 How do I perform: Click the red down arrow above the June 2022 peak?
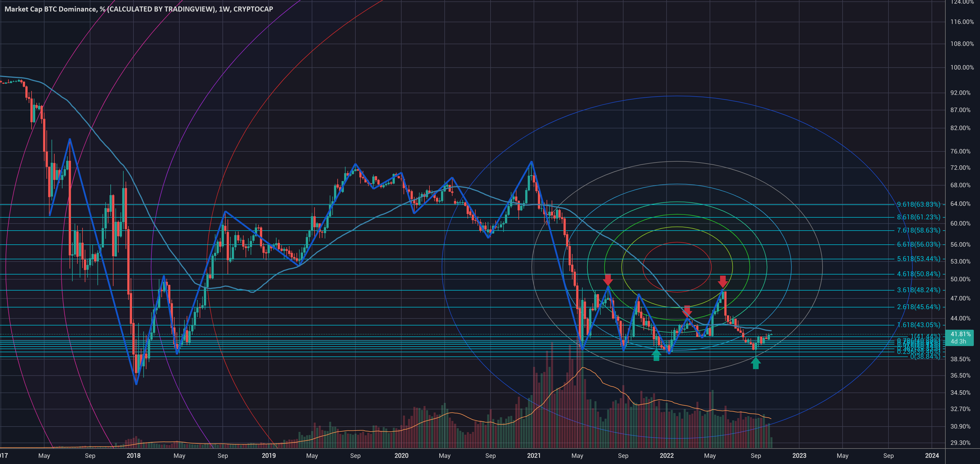[x=723, y=282]
